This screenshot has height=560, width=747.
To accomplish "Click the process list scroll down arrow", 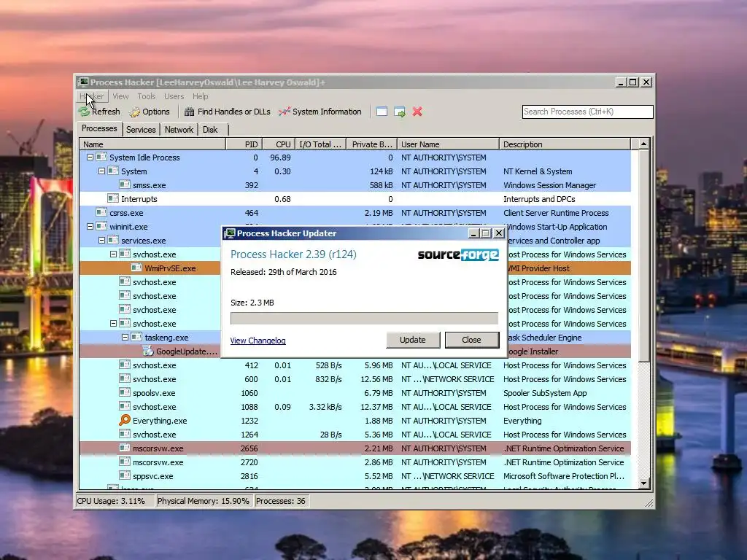I will click(x=643, y=484).
